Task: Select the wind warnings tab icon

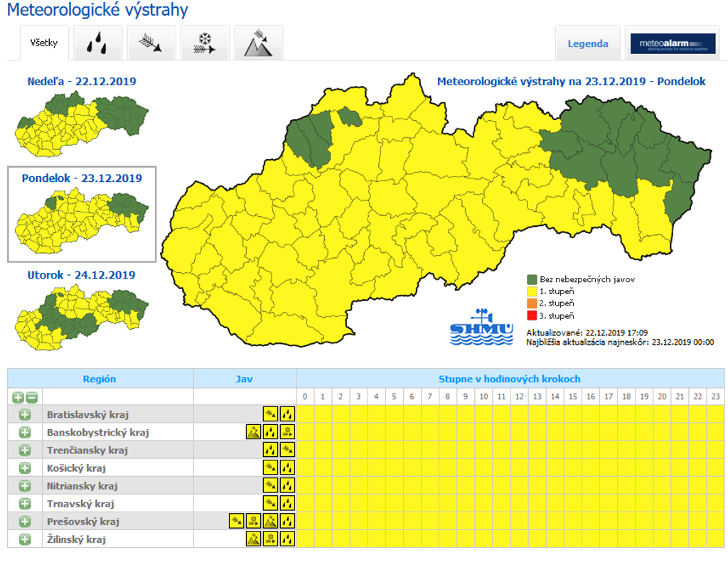Action: click(151, 44)
